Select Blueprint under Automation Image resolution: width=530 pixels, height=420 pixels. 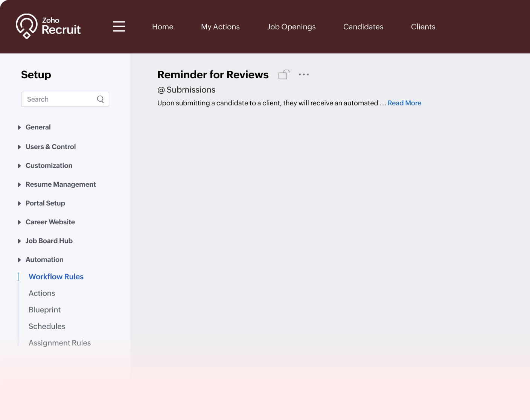click(44, 310)
